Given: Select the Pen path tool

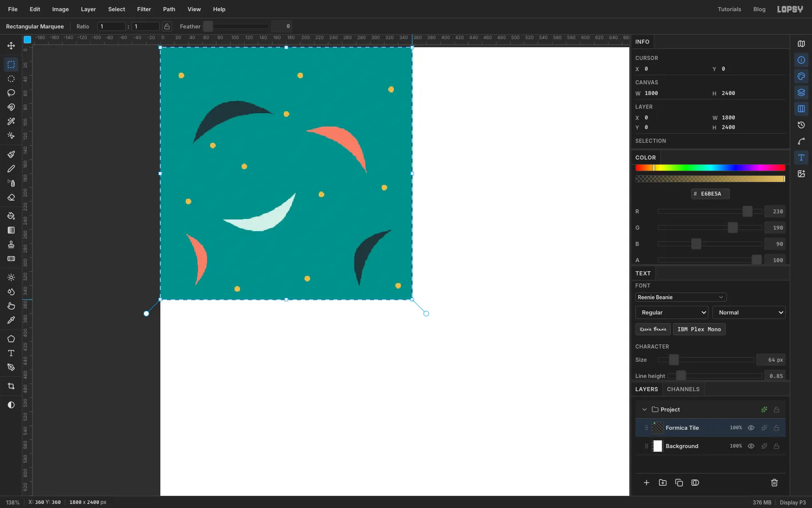Looking at the screenshot, I should (11, 367).
